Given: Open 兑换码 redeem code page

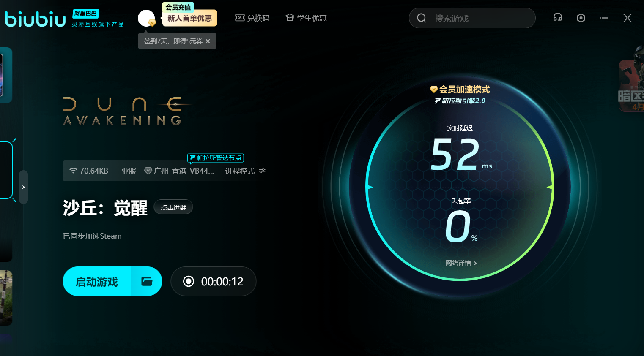Looking at the screenshot, I should 252,18.
